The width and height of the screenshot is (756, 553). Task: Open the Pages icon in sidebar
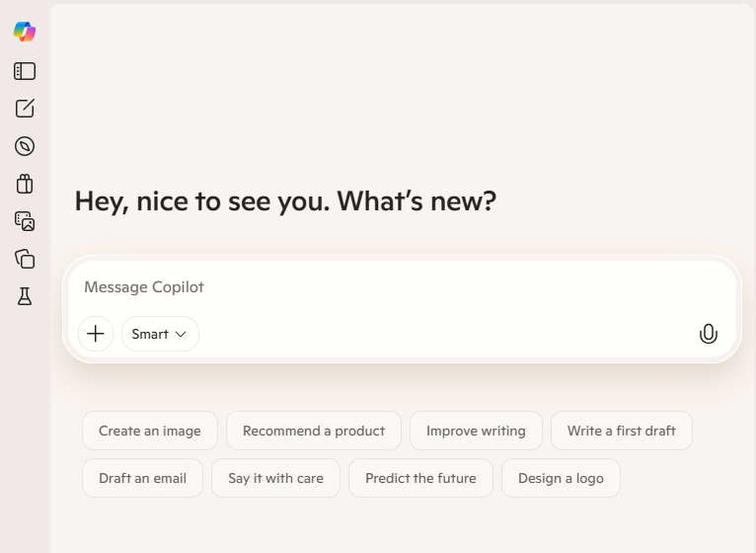point(25,259)
